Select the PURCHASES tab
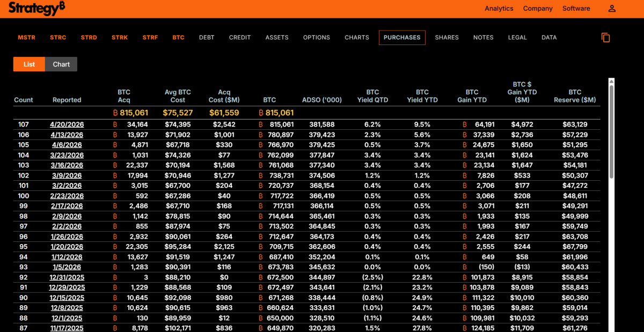Screen dimensions: 644x332 (402, 38)
